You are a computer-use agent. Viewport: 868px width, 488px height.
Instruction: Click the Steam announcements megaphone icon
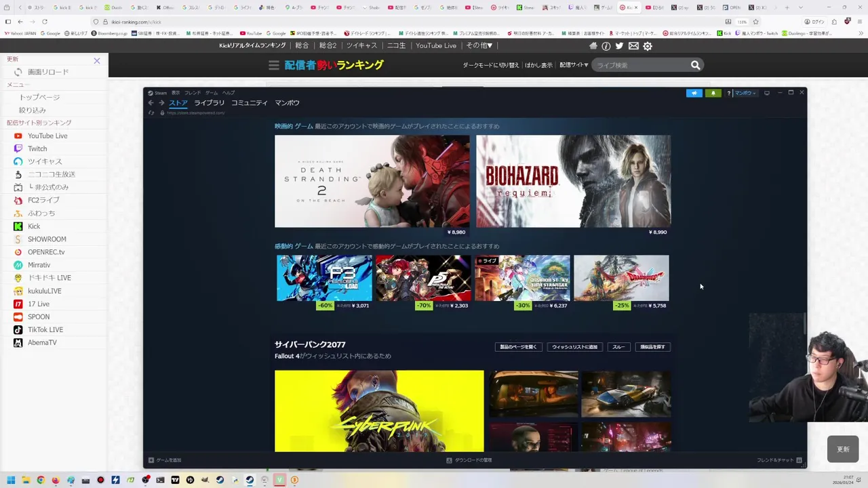click(x=694, y=93)
